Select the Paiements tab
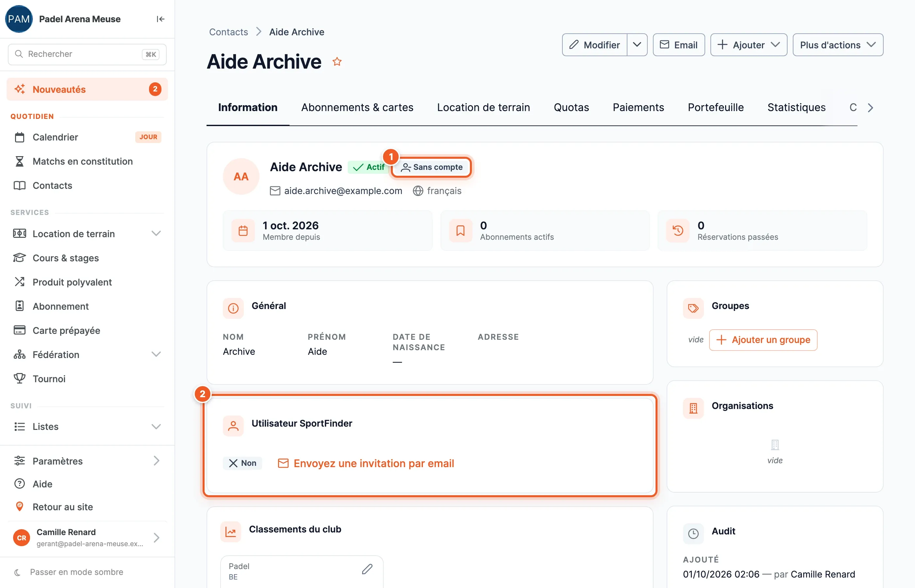The height and width of the screenshot is (588, 915). point(638,107)
